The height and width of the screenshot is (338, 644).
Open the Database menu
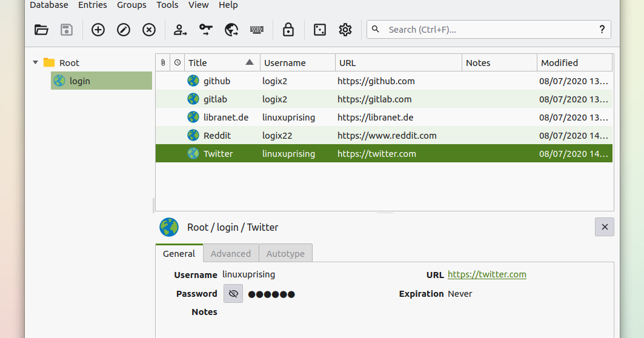coord(49,5)
